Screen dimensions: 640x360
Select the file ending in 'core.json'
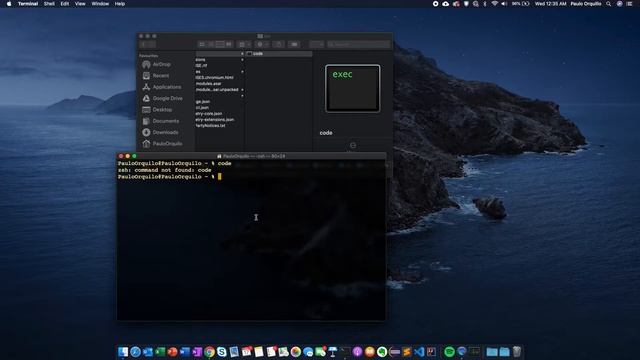(x=209, y=113)
